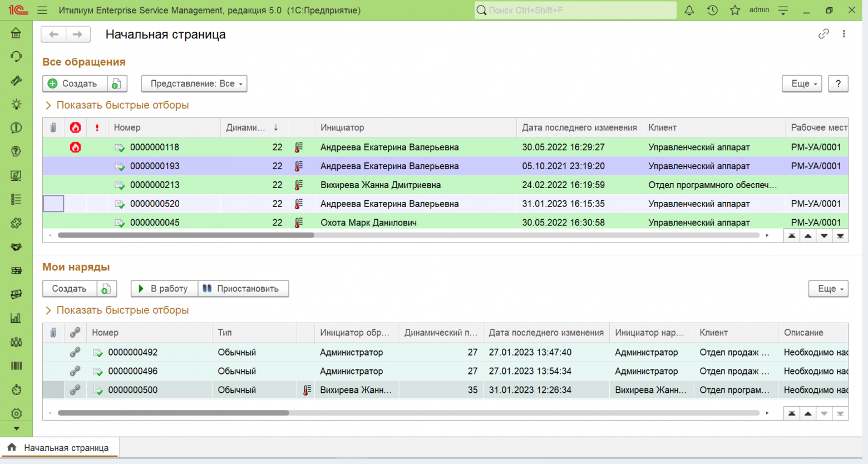Screen dimensions: 868x464
Task: Click the notifications bell icon
Action: pyautogui.click(x=689, y=10)
